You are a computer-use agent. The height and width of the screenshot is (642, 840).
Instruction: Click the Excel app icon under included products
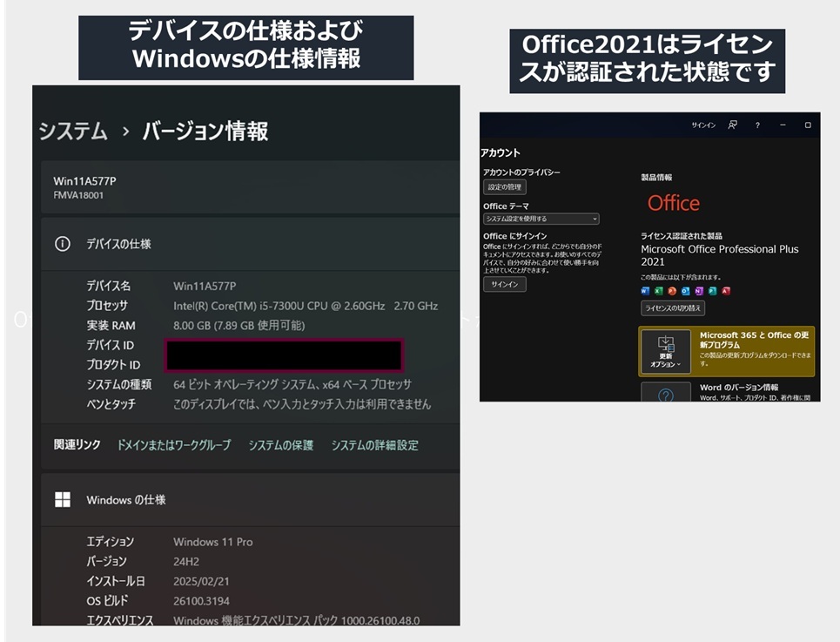point(658,291)
